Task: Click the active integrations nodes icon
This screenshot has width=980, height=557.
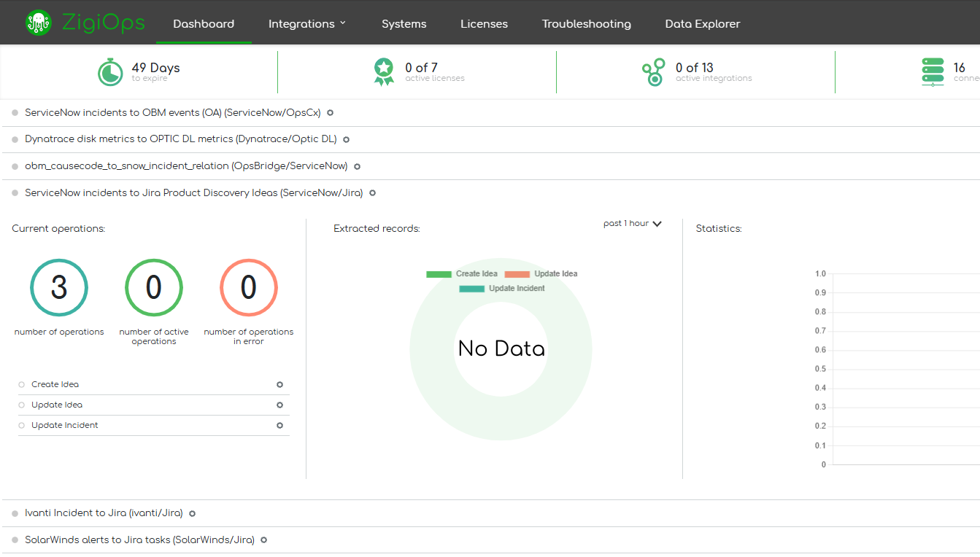Action: click(653, 72)
